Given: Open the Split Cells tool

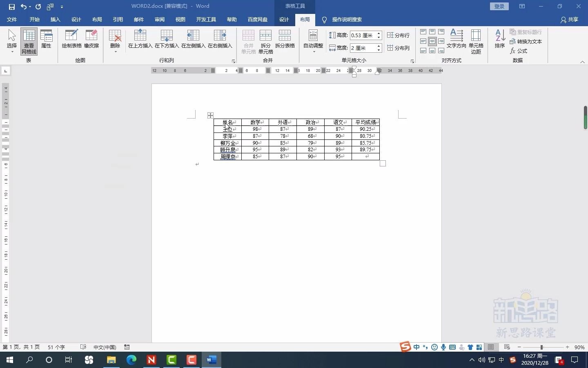Looking at the screenshot, I should pyautogui.click(x=265, y=41).
